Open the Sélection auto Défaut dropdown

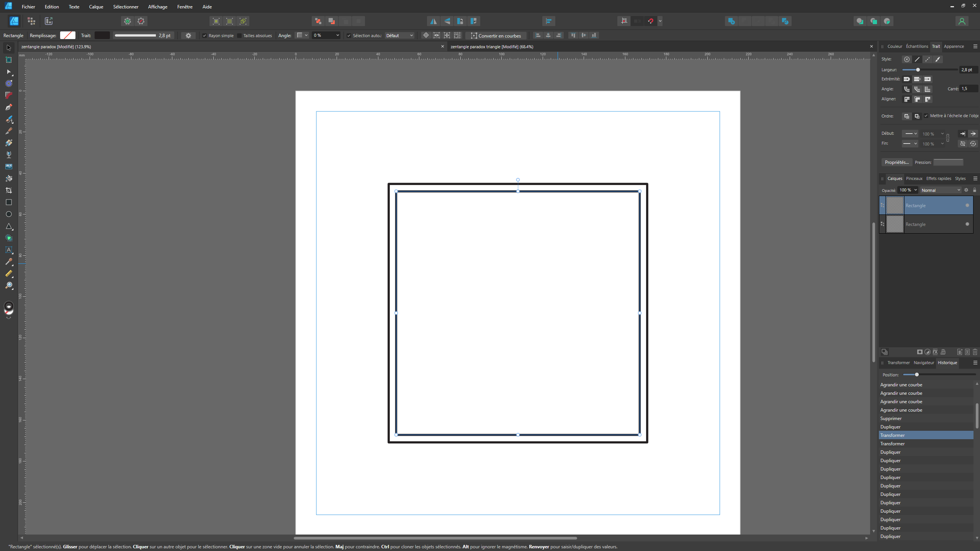(x=399, y=36)
